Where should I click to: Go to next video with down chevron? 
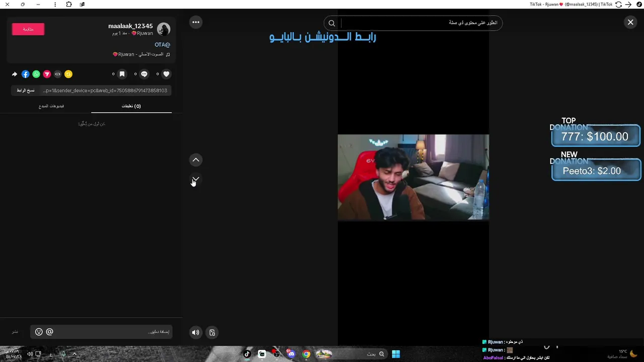196,179
